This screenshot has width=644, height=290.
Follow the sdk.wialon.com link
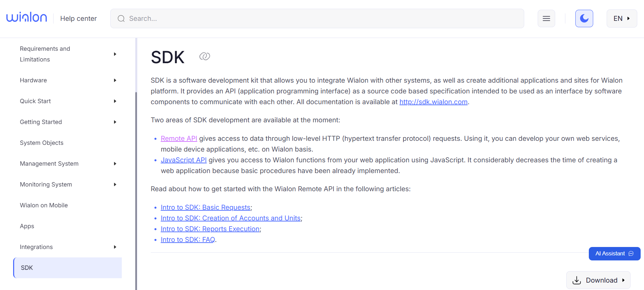tap(433, 102)
